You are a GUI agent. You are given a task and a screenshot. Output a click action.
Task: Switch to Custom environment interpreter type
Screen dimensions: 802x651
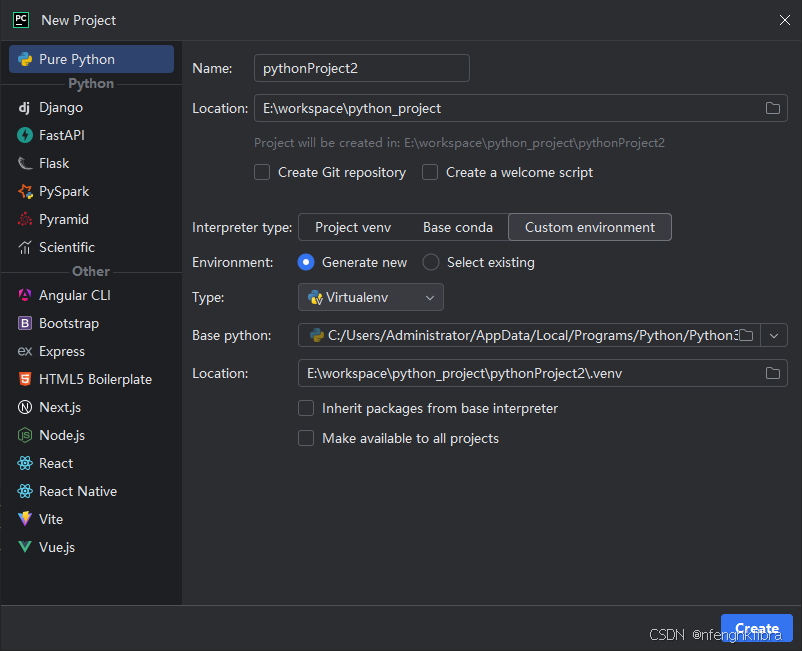pos(590,227)
